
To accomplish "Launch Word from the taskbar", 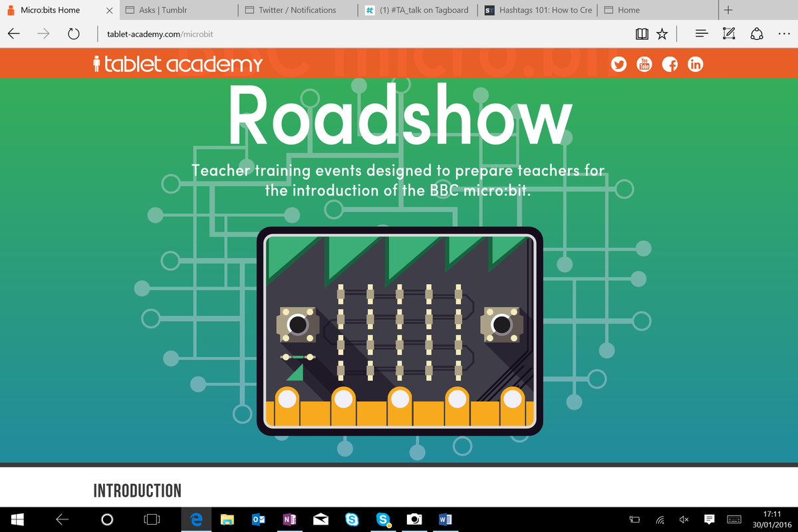I will tap(445, 519).
